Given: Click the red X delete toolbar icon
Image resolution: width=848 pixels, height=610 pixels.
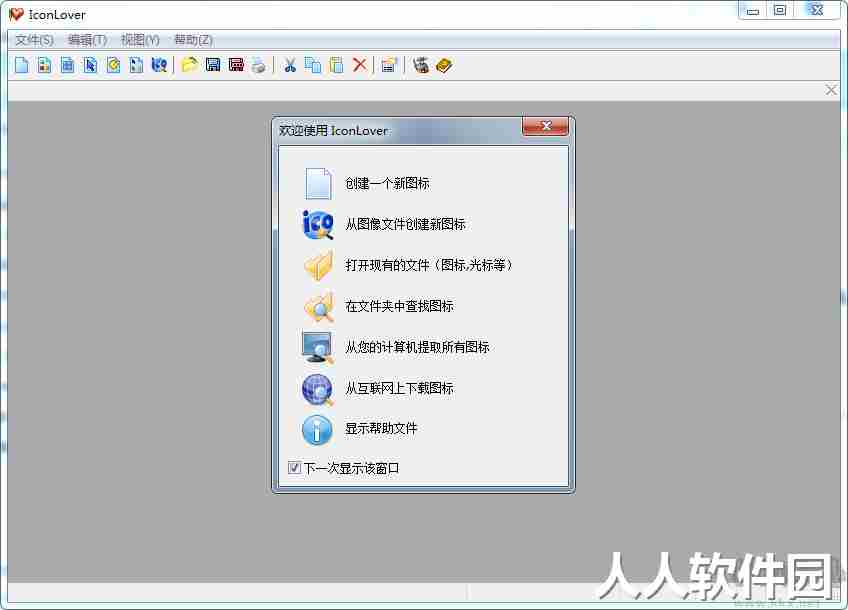Looking at the screenshot, I should click(360, 65).
